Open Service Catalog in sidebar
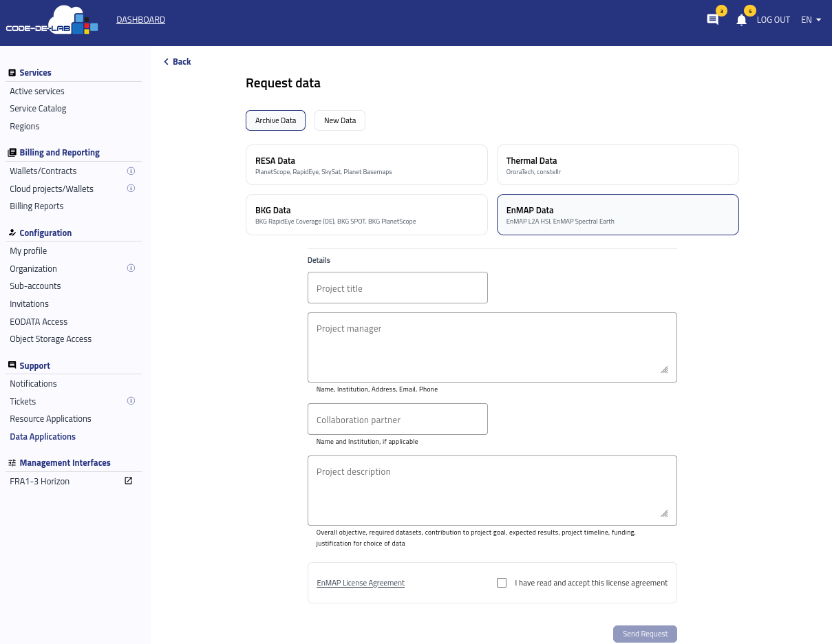832x644 pixels. point(38,109)
